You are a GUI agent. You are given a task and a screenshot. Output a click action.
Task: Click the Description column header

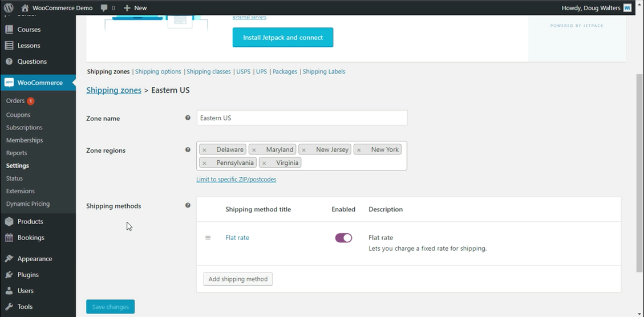[x=386, y=209]
